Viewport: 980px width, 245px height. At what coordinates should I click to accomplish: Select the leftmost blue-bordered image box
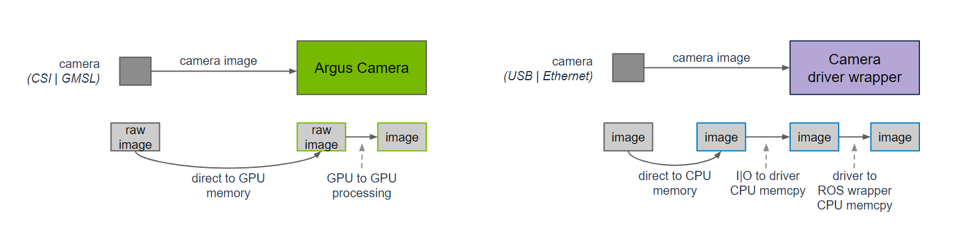[x=721, y=137]
